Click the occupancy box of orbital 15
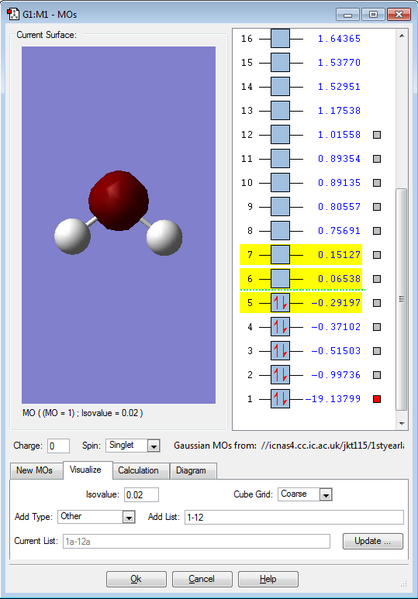This screenshot has width=418, height=599. click(280, 63)
